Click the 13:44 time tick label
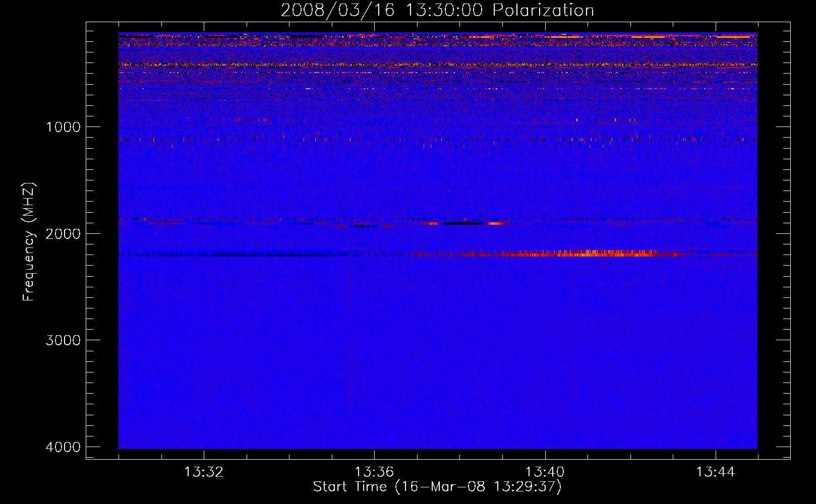Screen dimensions: 816x504 (x=715, y=472)
